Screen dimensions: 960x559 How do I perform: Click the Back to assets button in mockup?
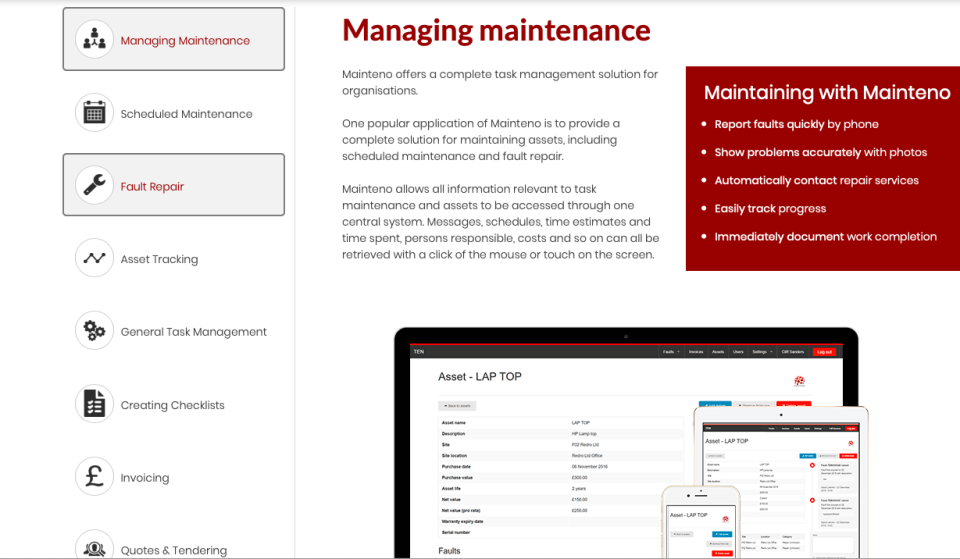pos(457,406)
